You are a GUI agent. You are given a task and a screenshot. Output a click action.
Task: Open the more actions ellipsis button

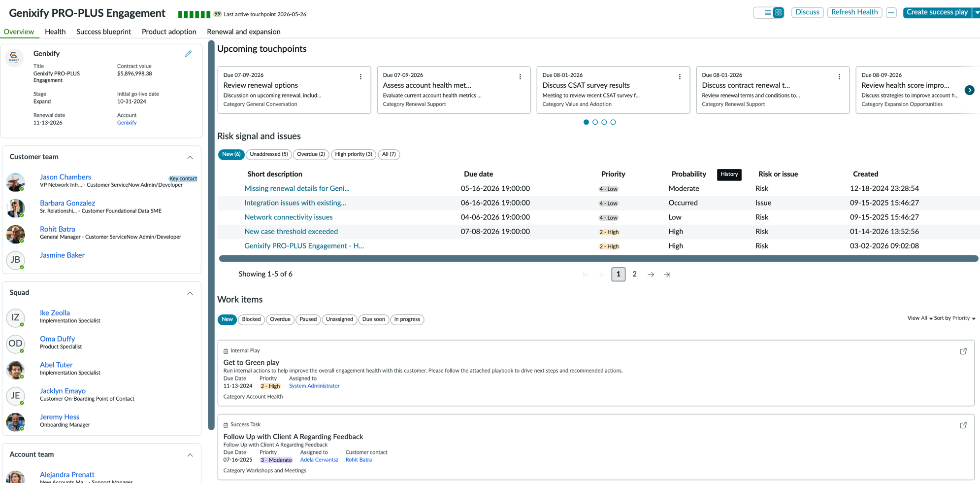pos(891,13)
